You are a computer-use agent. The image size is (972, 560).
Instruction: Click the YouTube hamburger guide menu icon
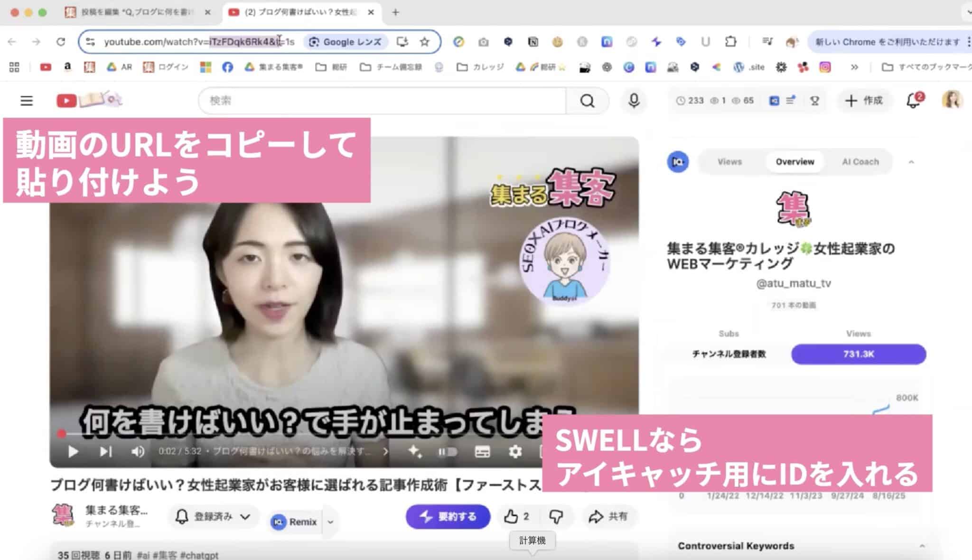pos(27,101)
